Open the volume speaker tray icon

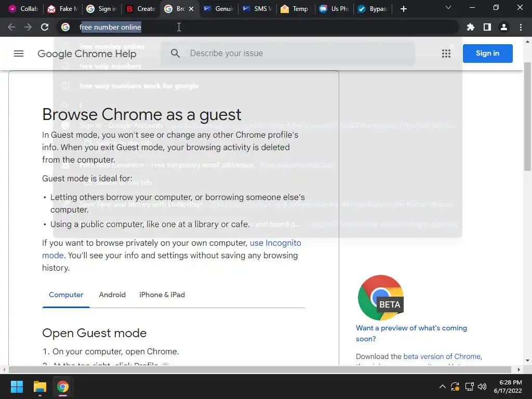(482, 387)
